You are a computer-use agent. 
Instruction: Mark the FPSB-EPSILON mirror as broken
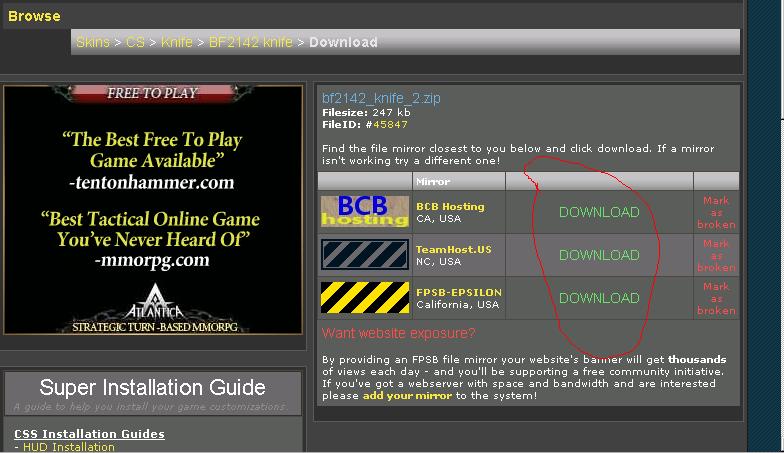(716, 298)
